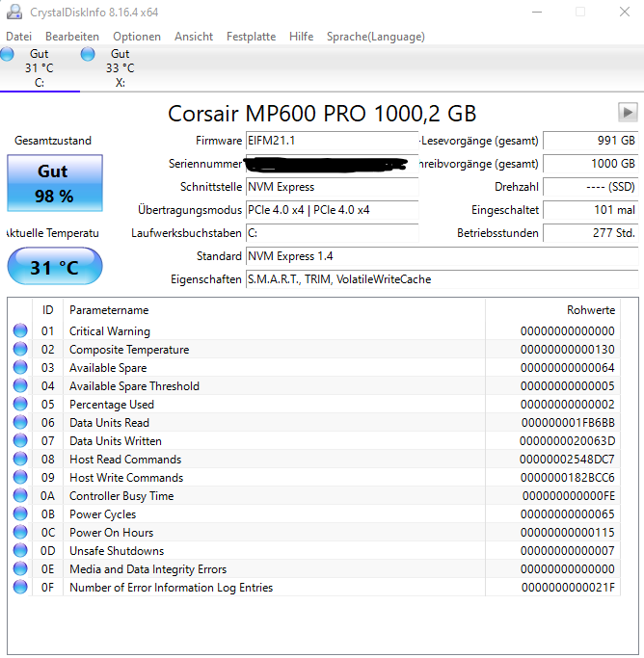This screenshot has width=644, height=658.
Task: Select the Composite Temperature parameter name
Action: [129, 350]
